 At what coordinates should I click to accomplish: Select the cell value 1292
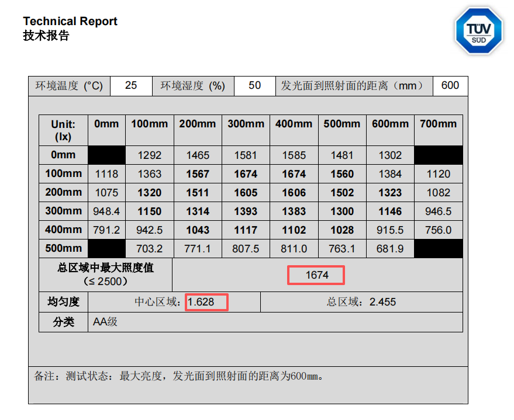(x=150, y=155)
